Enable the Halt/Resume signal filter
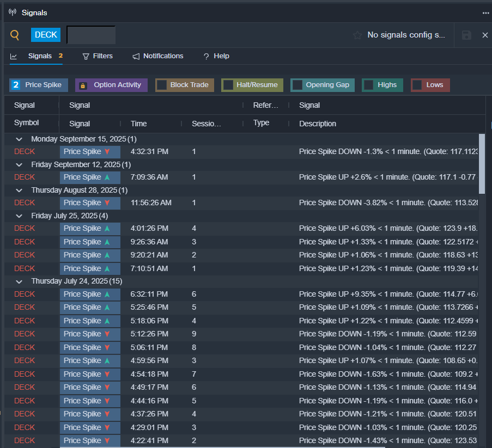Screen dimensions: 492x448 tap(228, 85)
